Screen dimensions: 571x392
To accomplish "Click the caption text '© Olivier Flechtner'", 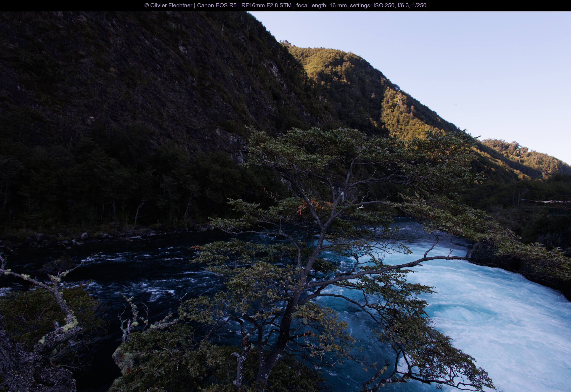I will coord(168,5).
